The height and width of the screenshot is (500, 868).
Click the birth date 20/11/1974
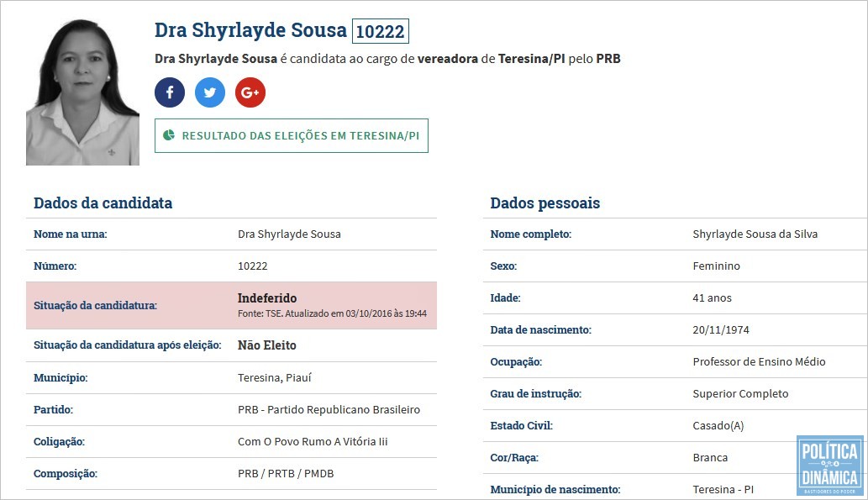[721, 330]
